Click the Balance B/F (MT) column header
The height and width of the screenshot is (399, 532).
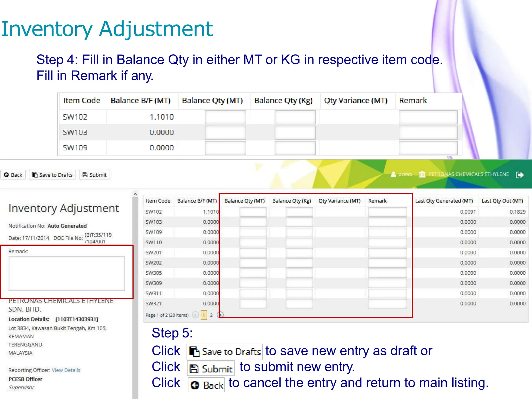click(x=197, y=201)
